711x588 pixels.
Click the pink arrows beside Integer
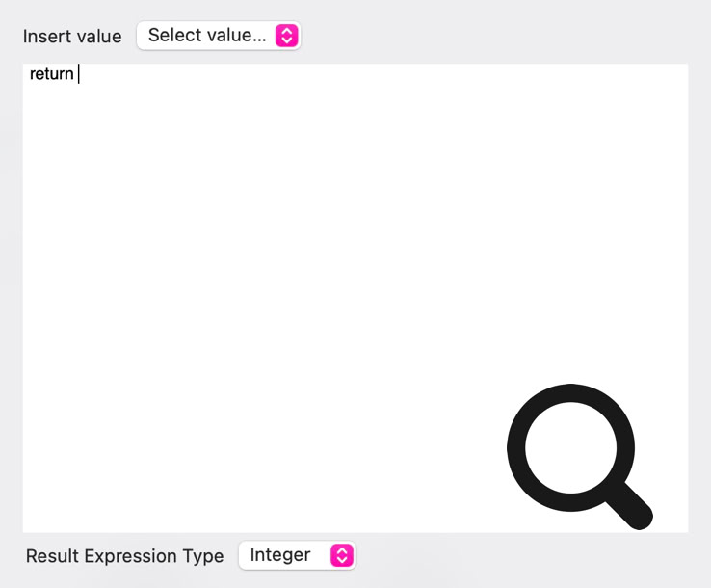click(x=342, y=555)
